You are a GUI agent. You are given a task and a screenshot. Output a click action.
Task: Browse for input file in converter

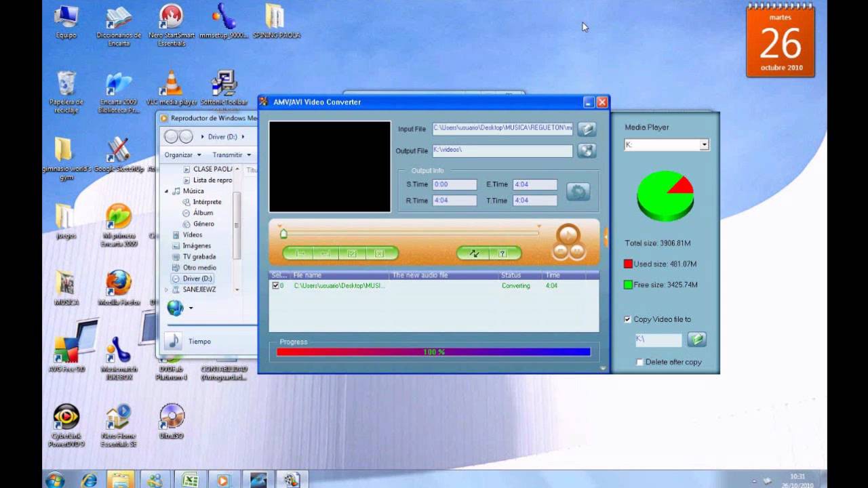point(587,129)
